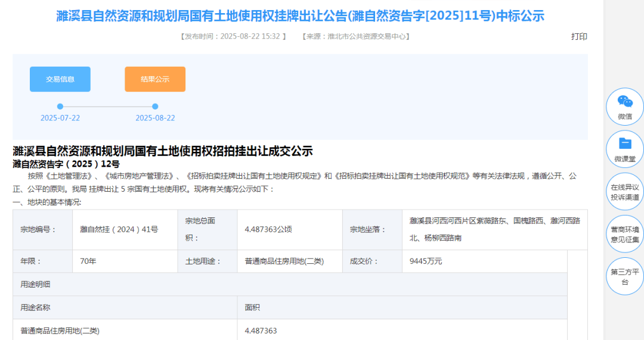Click the 用途明细 row
This screenshot has width=644, height=340.
pos(290,284)
